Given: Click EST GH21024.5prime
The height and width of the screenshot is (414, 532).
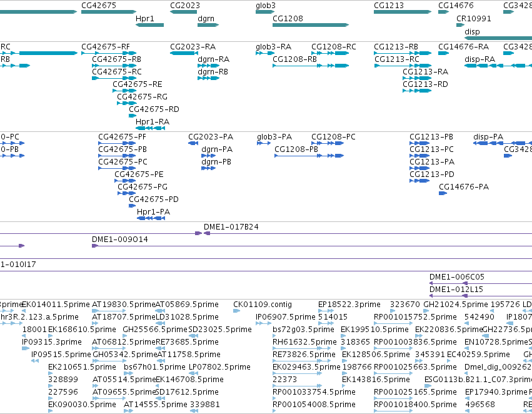Looking at the screenshot, I should (x=456, y=305).
